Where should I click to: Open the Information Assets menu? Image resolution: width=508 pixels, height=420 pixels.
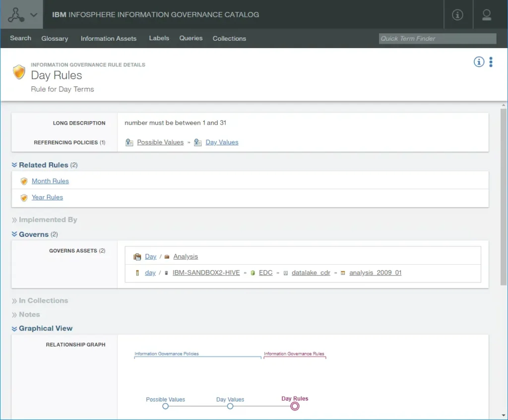coord(109,38)
